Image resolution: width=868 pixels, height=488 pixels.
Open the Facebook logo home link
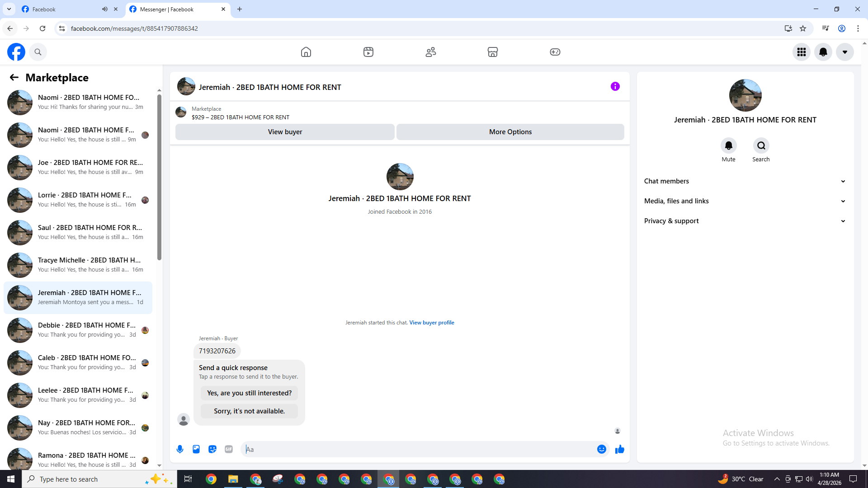pos(16,52)
